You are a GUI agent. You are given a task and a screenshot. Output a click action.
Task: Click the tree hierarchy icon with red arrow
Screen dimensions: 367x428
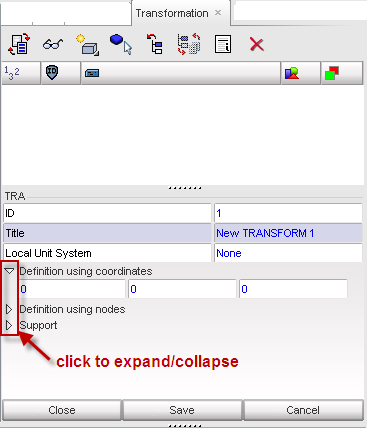click(155, 44)
